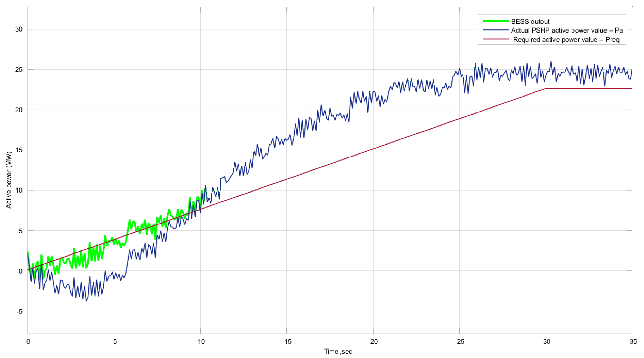Click the red line's corner at 30 seconds
The image size is (644, 358).
(x=546, y=89)
